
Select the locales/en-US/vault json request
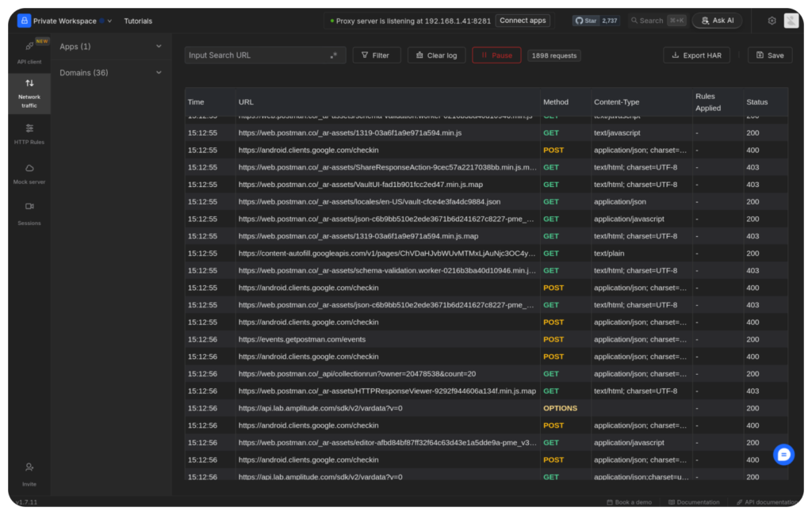tap(486, 202)
